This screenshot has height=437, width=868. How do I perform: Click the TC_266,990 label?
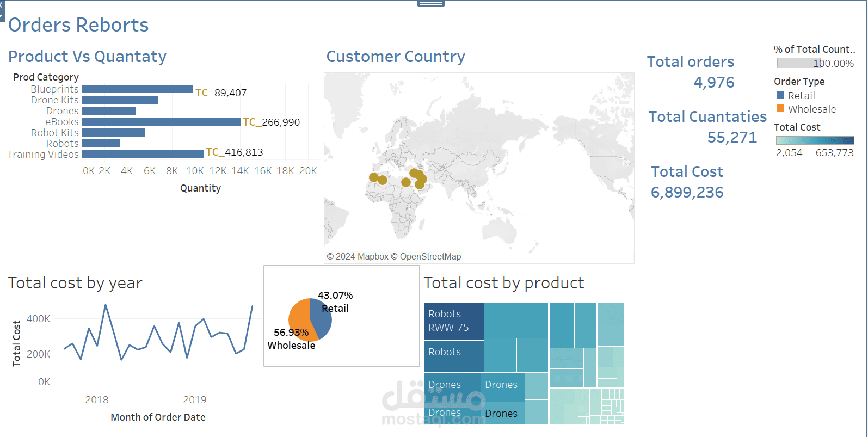pyautogui.click(x=271, y=122)
